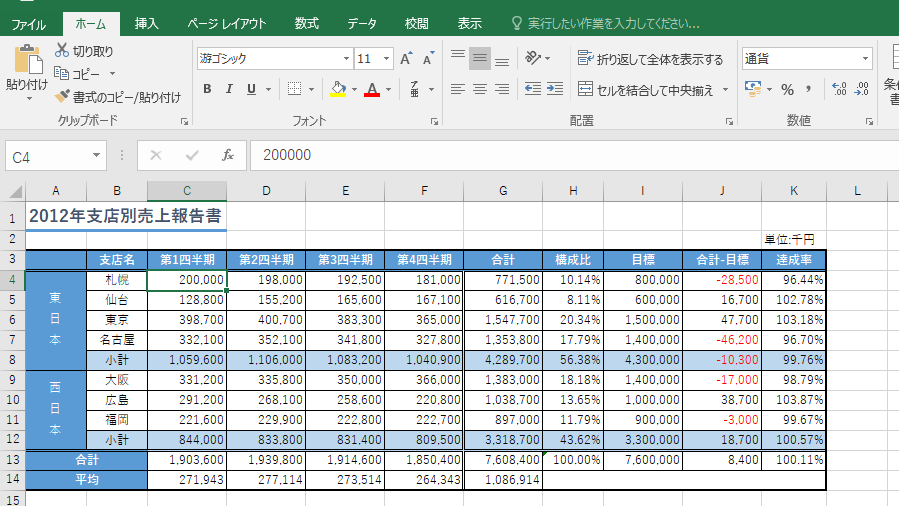Apply Comma Style number format
The height and width of the screenshot is (506, 899).
pos(808,89)
